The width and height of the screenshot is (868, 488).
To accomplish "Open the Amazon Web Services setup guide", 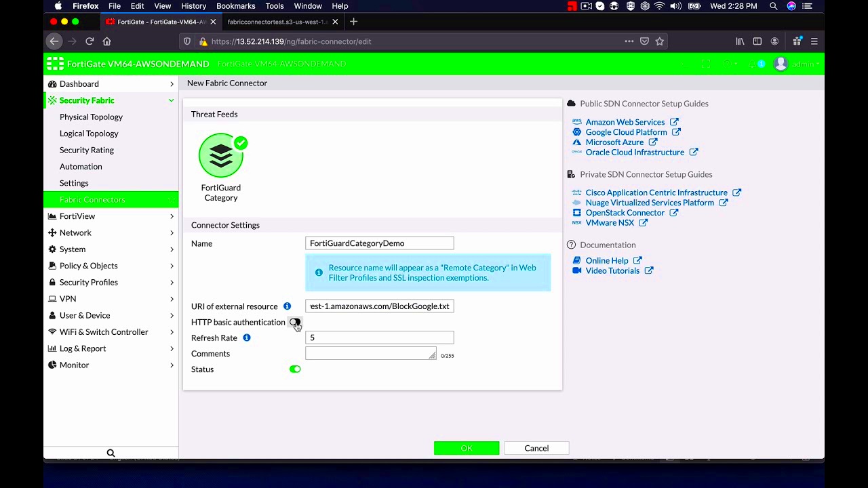I will pos(625,122).
